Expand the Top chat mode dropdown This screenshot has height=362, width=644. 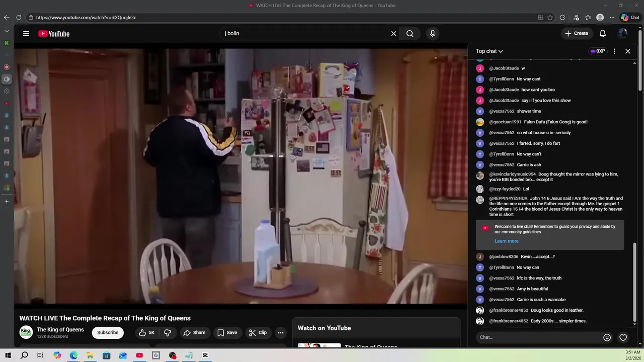coord(490,51)
